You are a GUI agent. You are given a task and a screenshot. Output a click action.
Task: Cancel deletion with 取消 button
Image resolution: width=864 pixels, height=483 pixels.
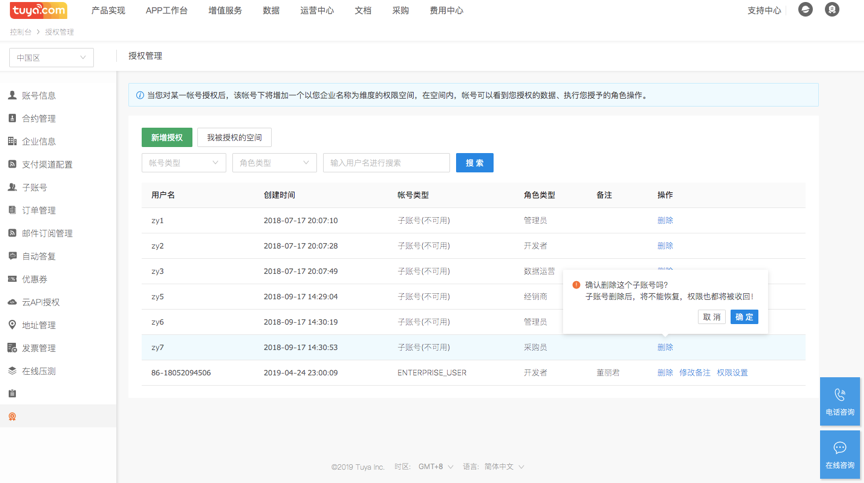[711, 317]
